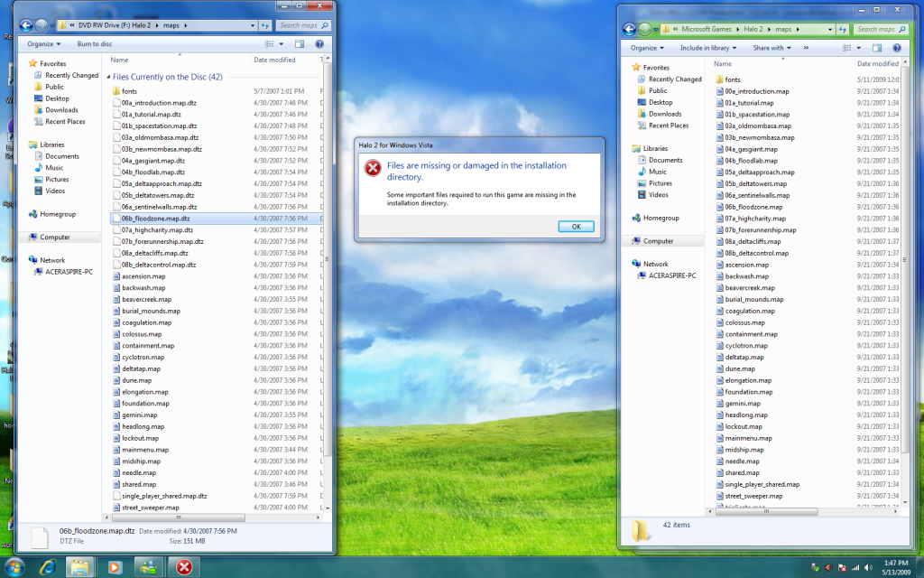924x578 pixels.
Task: Click the Search maps field in Microsoft Games window
Action: [881, 29]
